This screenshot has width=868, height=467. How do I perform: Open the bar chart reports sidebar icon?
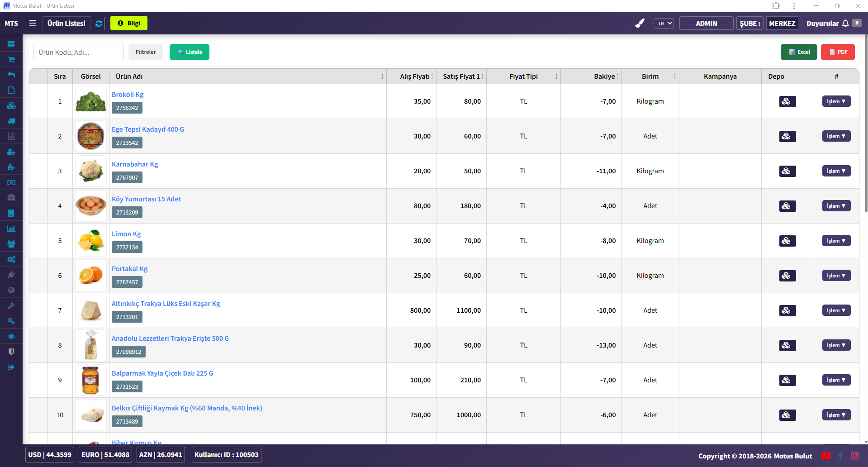click(11, 229)
